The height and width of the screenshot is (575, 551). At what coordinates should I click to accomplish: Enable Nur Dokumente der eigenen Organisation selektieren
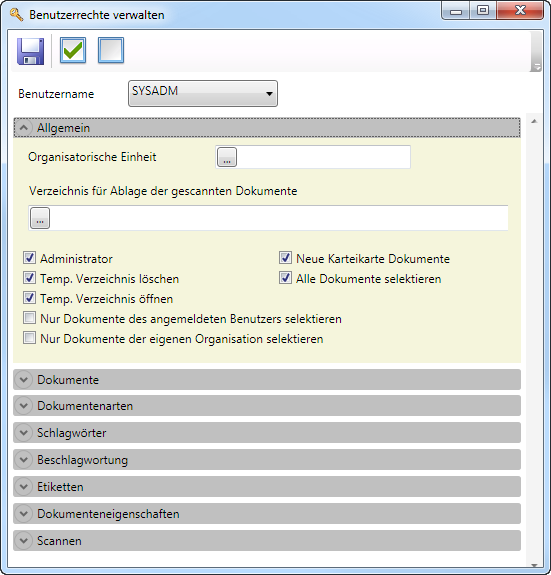click(29, 338)
